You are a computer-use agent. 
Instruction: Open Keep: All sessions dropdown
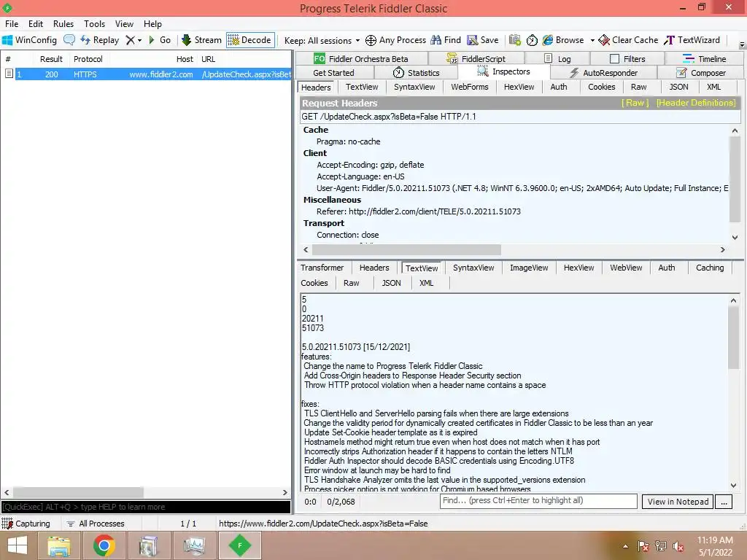[x=322, y=41]
